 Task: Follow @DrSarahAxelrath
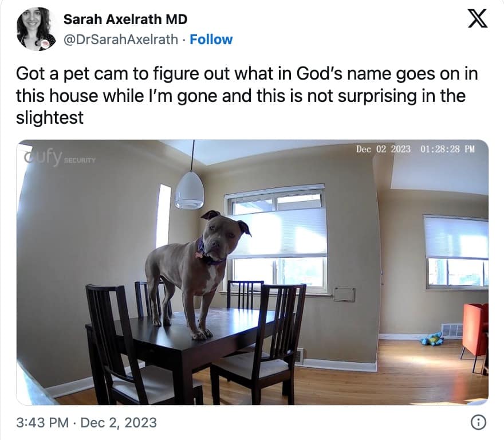[211, 40]
